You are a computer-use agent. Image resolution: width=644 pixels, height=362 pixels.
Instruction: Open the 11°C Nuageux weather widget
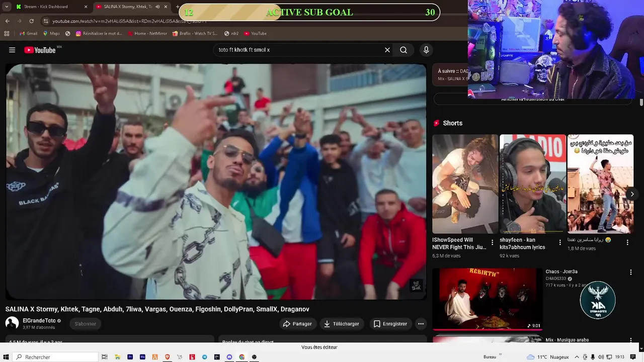(547, 357)
